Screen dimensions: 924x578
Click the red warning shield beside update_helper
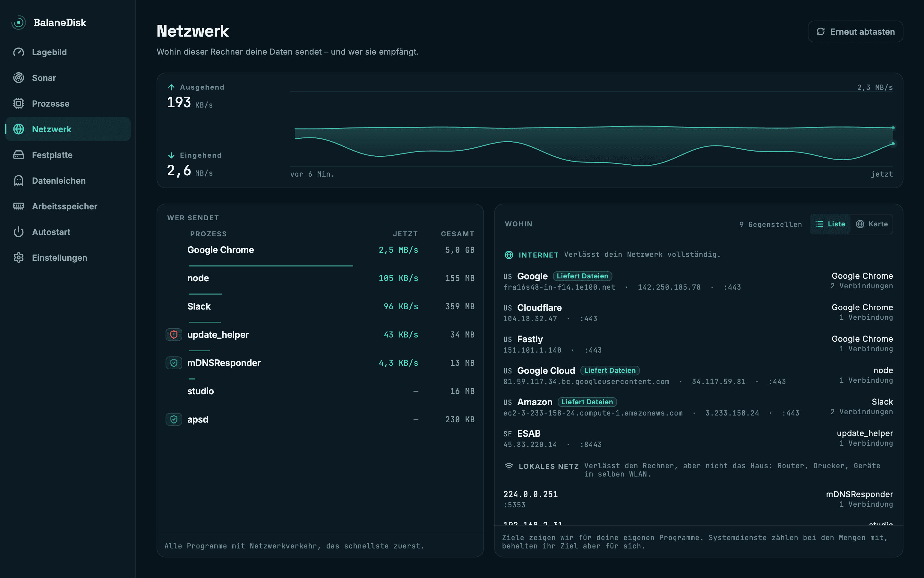pyautogui.click(x=174, y=335)
